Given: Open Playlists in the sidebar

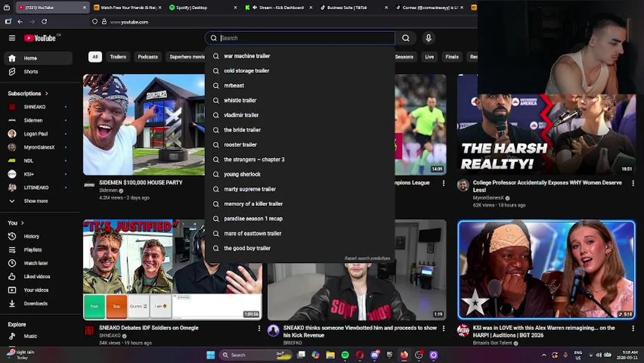Looking at the screenshot, I should pyautogui.click(x=38, y=250).
